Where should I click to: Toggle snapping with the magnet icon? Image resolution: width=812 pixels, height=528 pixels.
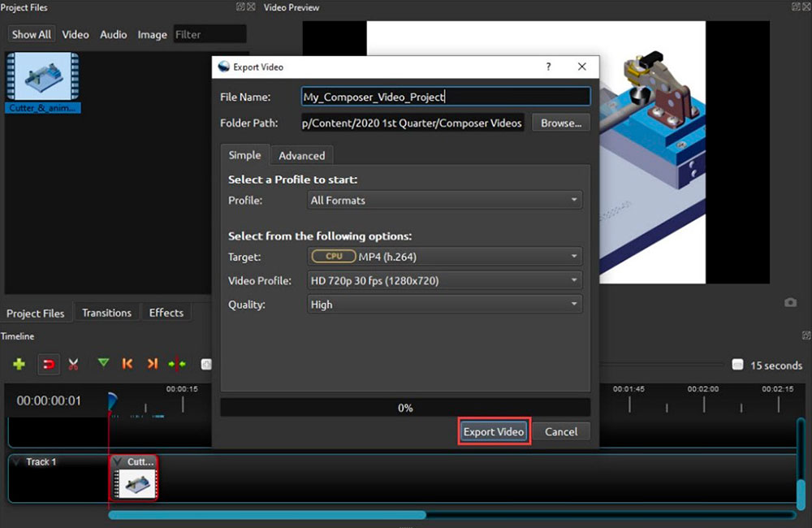(x=48, y=364)
